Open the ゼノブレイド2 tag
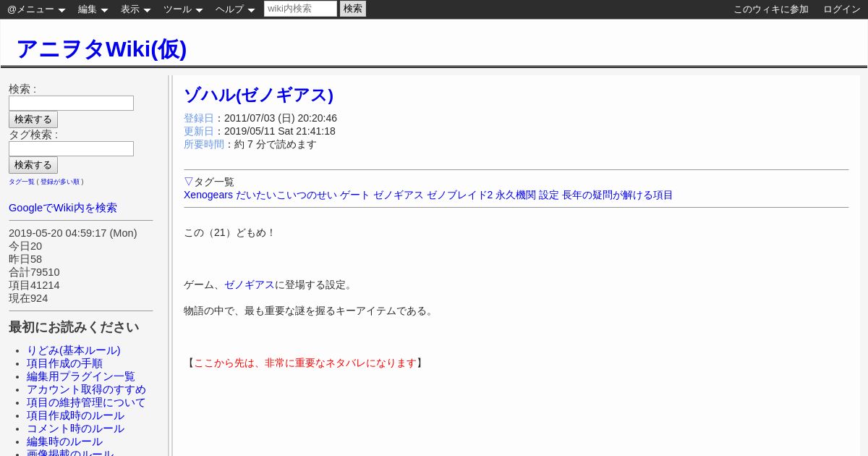This screenshot has width=868, height=456. click(459, 195)
